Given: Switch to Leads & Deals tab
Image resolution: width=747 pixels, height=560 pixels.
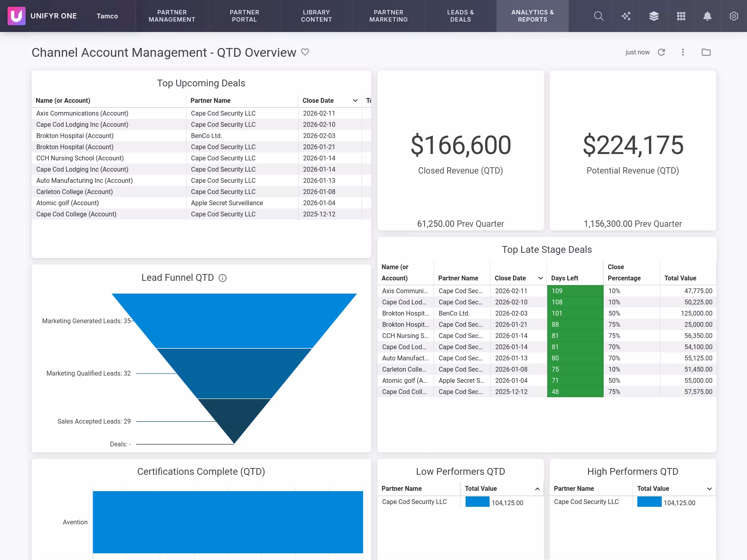Looking at the screenshot, I should 460,16.
